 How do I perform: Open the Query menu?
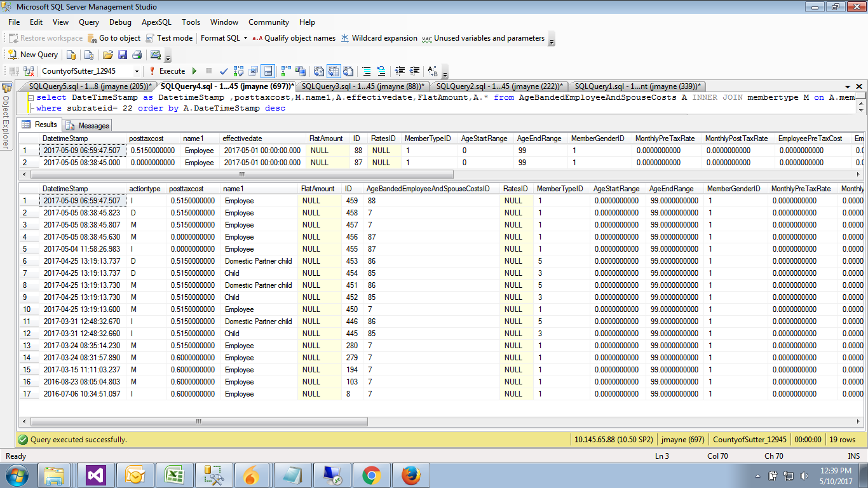[89, 22]
